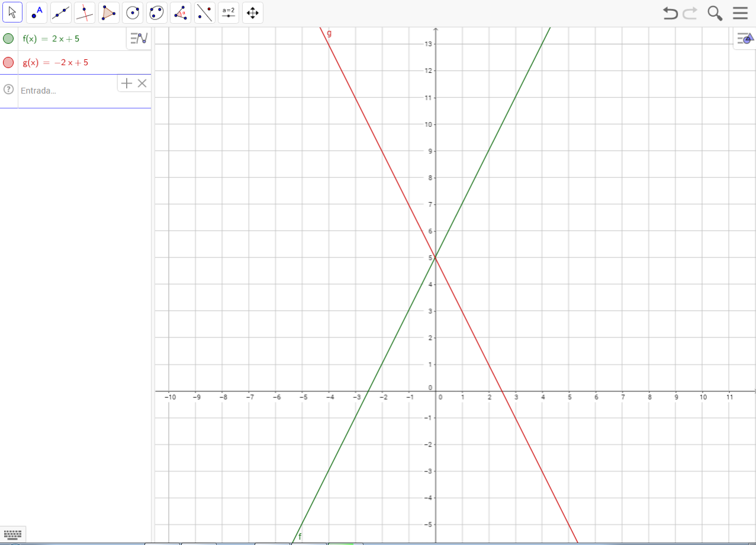The height and width of the screenshot is (545, 756).
Task: Select the f(x) = 2x + 5 row
Action: tap(76, 39)
